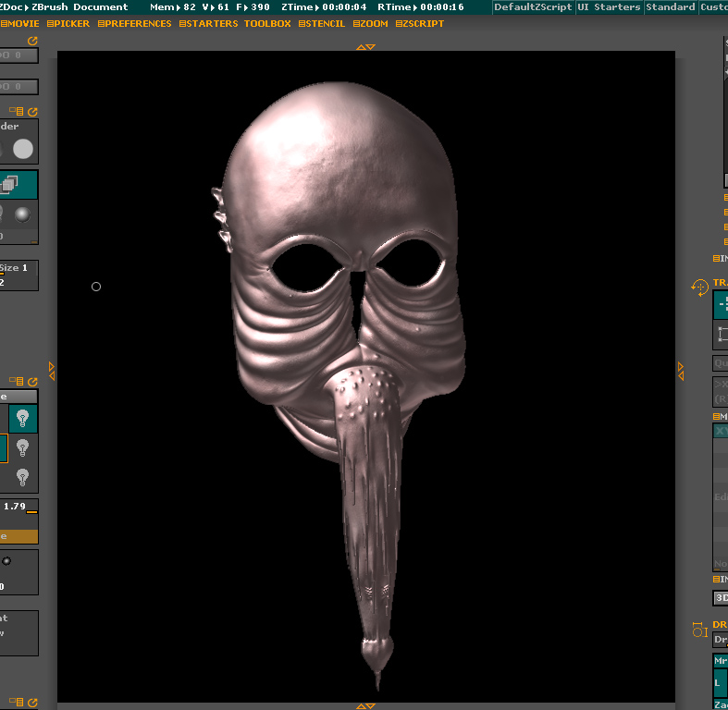
Task: Click the divider arrows left of canvas
Action: [52, 372]
